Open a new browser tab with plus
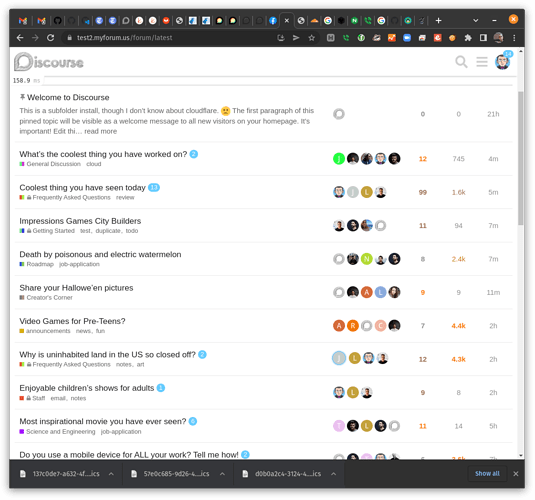Image resolution: width=535 pixels, height=500 pixels. (x=438, y=20)
